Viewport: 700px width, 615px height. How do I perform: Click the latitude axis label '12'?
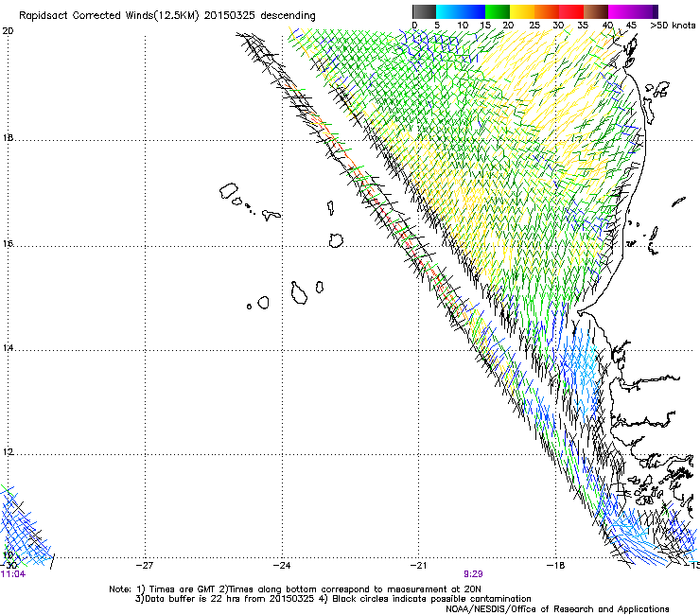[8, 452]
